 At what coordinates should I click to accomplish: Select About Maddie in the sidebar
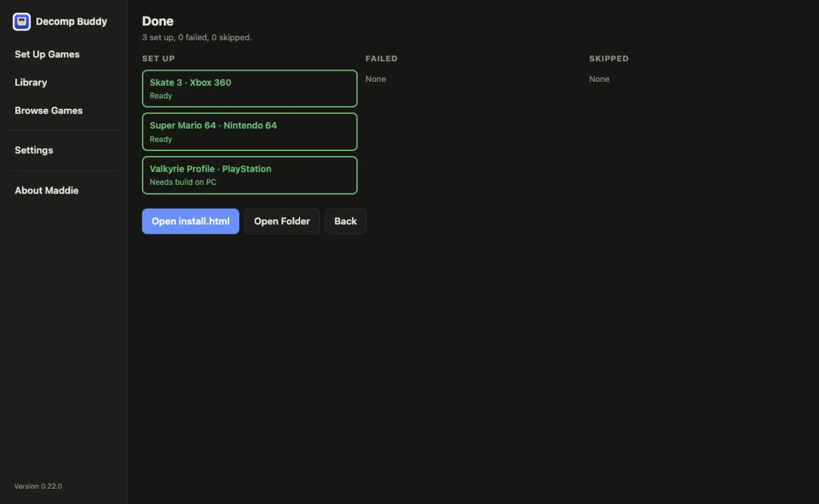(x=47, y=191)
